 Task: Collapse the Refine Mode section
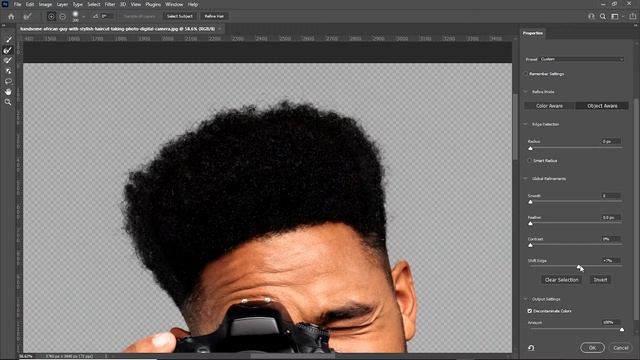point(526,92)
